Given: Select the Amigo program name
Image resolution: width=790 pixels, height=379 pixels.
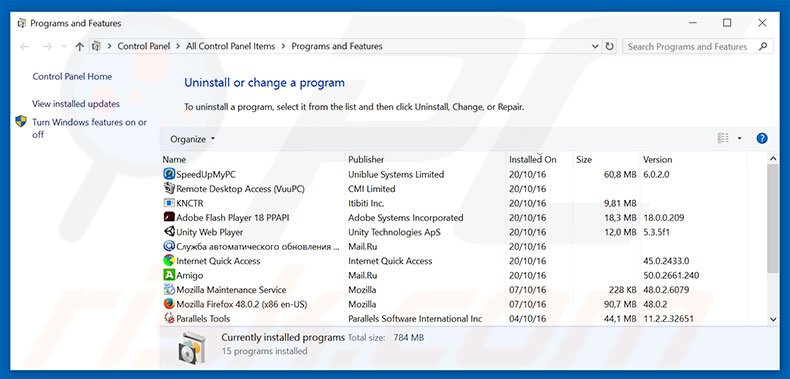Looking at the screenshot, I should point(189,276).
